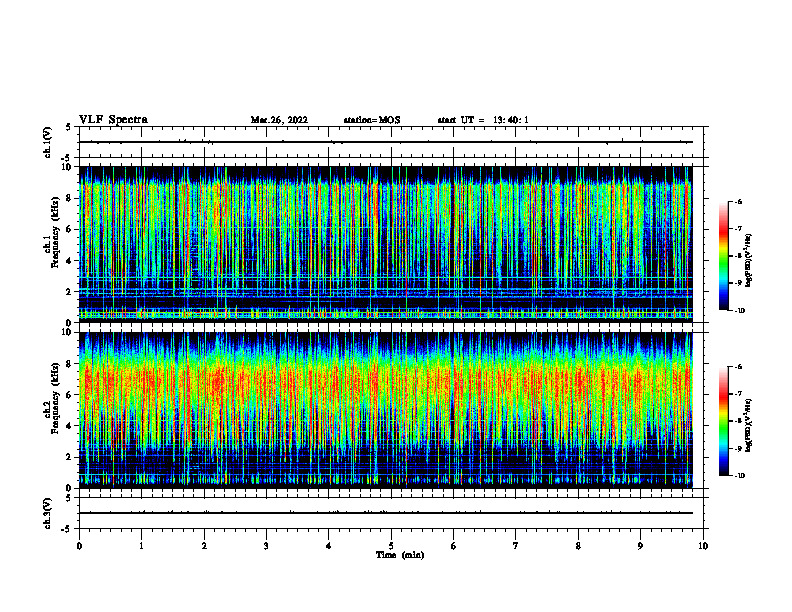Screen dimensions: 792x612
Task: Click the ch.1 spectrogram color scale bar
Action: [x=724, y=256]
